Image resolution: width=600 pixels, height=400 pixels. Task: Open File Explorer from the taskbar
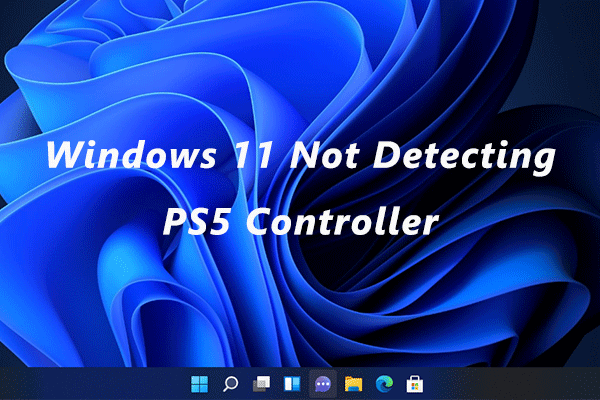coord(353,384)
